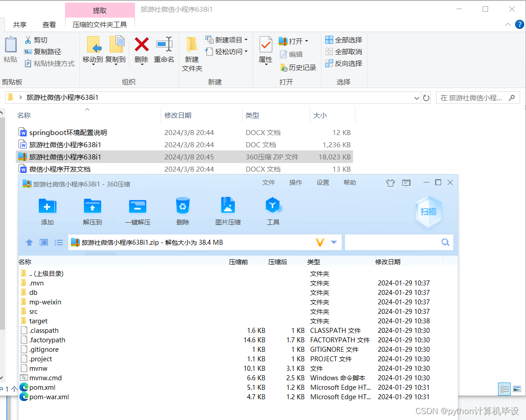
Task: Click the skin (shirt) icon in 360压缩 title bar
Action: click(x=390, y=183)
